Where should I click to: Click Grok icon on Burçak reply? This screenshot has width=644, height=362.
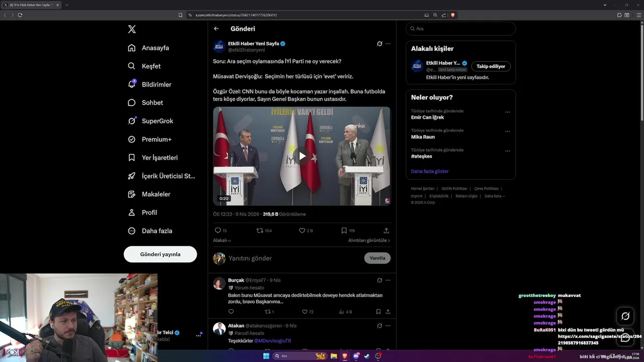point(380,280)
